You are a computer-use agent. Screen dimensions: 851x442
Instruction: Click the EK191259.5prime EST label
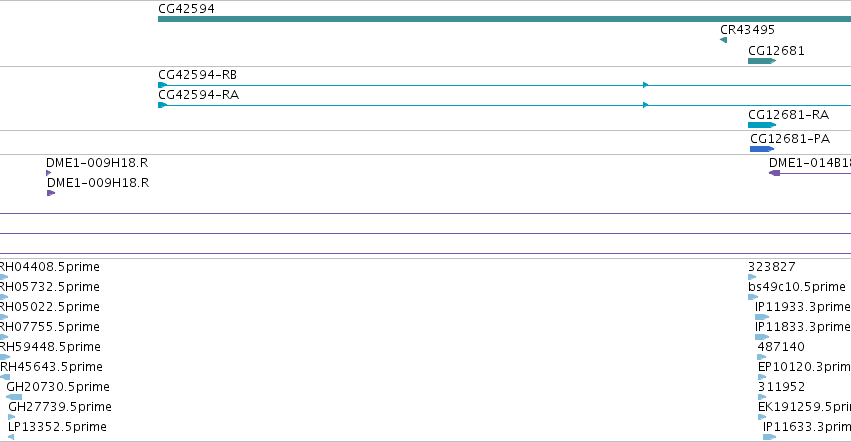(804, 407)
